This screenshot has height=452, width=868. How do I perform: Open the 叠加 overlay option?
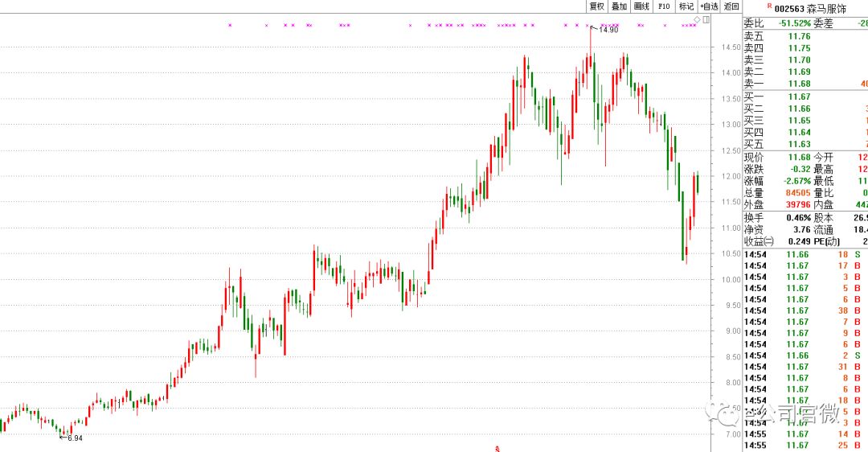pos(619,6)
